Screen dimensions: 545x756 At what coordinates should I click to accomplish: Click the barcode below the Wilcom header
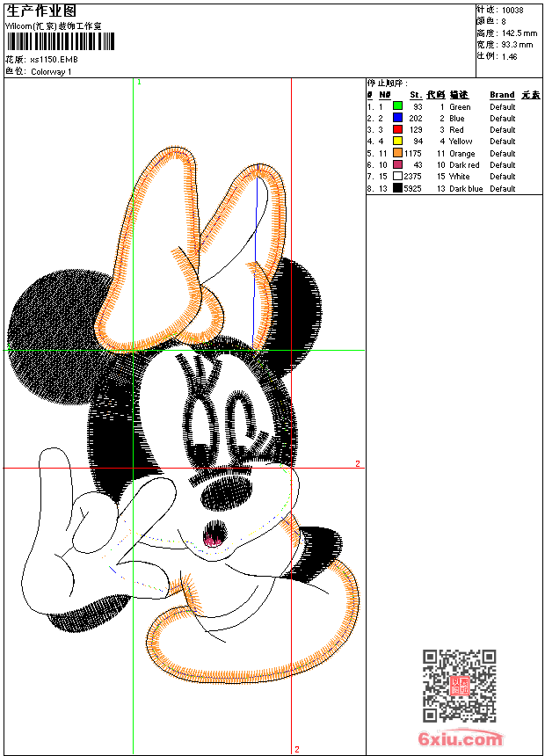tap(61, 41)
